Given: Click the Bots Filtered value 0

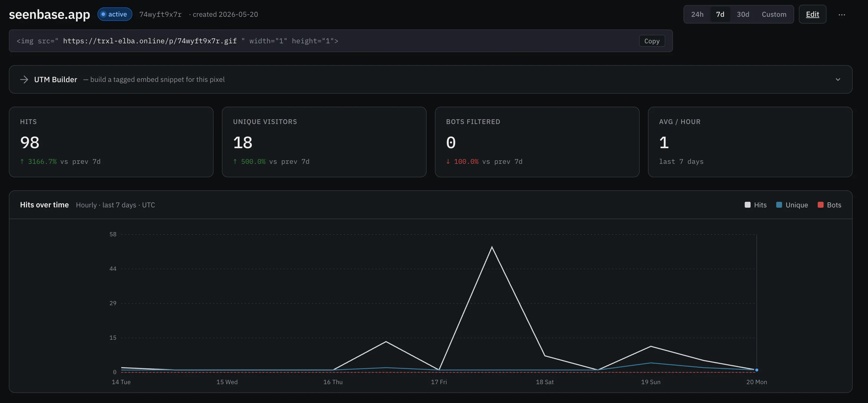Looking at the screenshot, I should coord(451,143).
